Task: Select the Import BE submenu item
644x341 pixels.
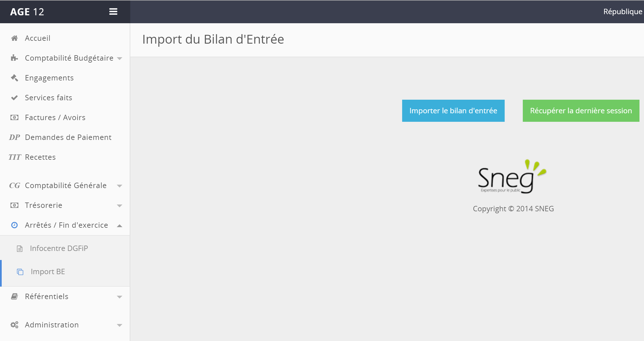Action: (48, 272)
